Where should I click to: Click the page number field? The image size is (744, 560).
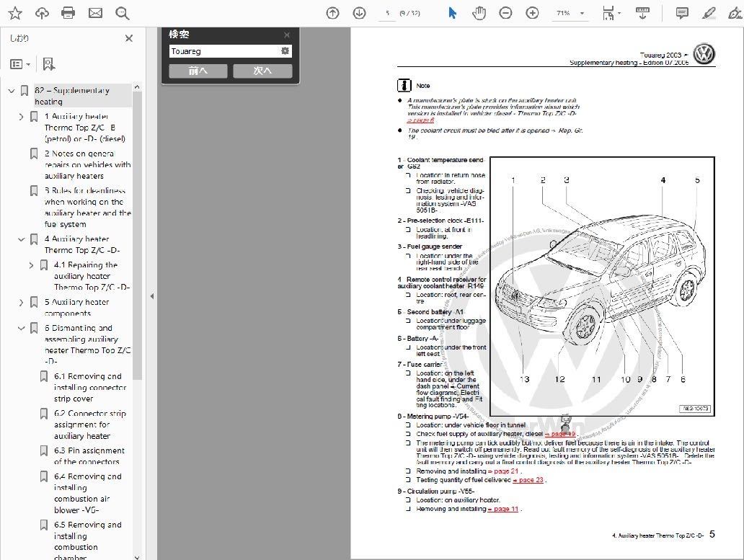[x=387, y=13]
